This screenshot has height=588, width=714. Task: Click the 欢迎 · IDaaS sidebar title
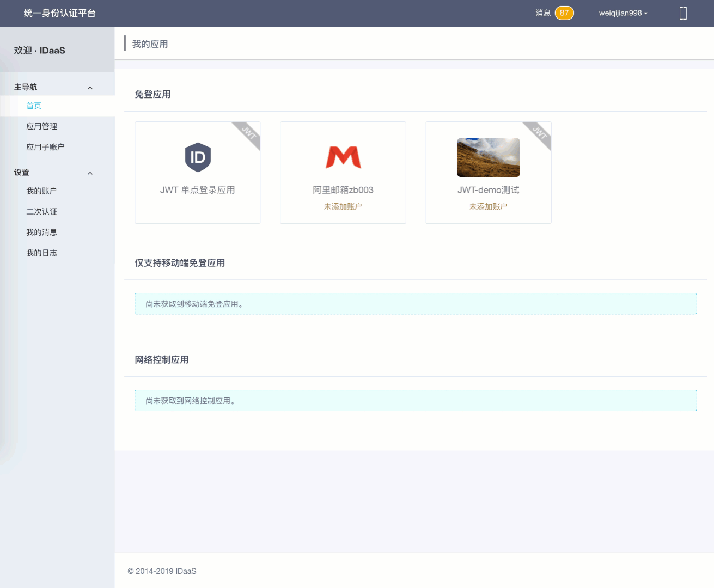coord(40,51)
